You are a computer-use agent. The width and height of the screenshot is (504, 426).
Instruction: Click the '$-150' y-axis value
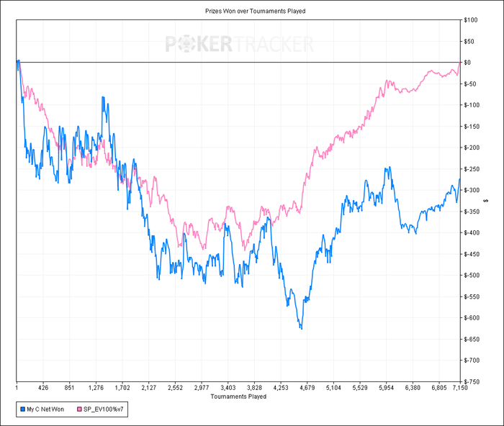[472, 127]
